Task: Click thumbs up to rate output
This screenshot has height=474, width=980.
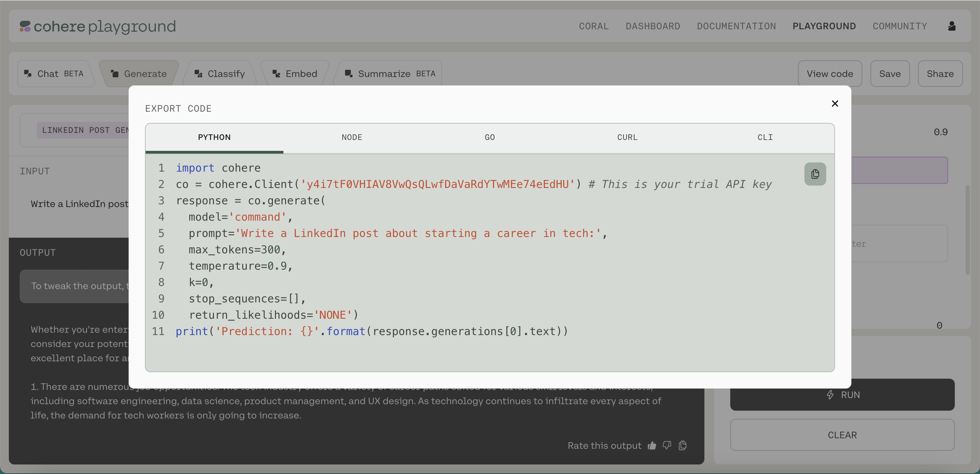Action: click(652, 445)
